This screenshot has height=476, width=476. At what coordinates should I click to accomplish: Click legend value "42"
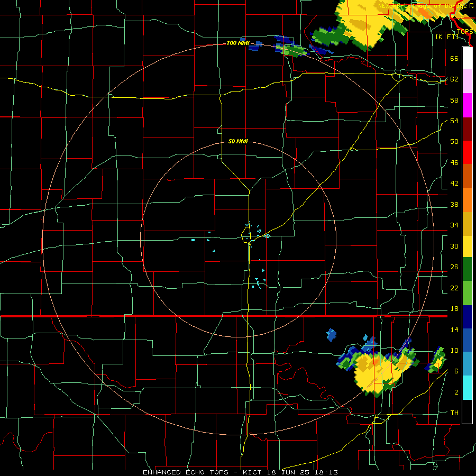click(x=454, y=184)
